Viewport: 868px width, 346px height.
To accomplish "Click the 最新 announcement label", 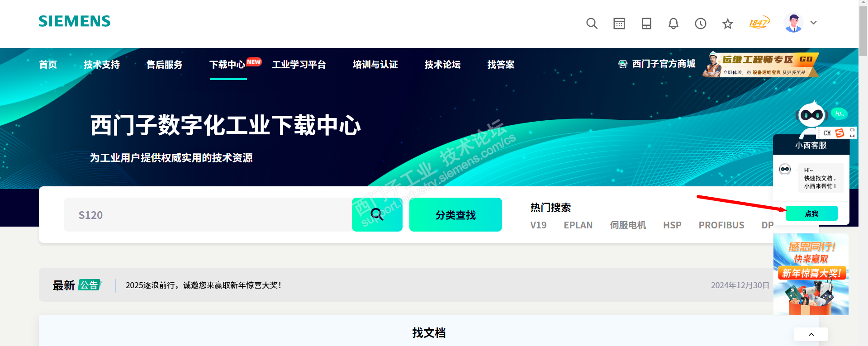I will 64,285.
